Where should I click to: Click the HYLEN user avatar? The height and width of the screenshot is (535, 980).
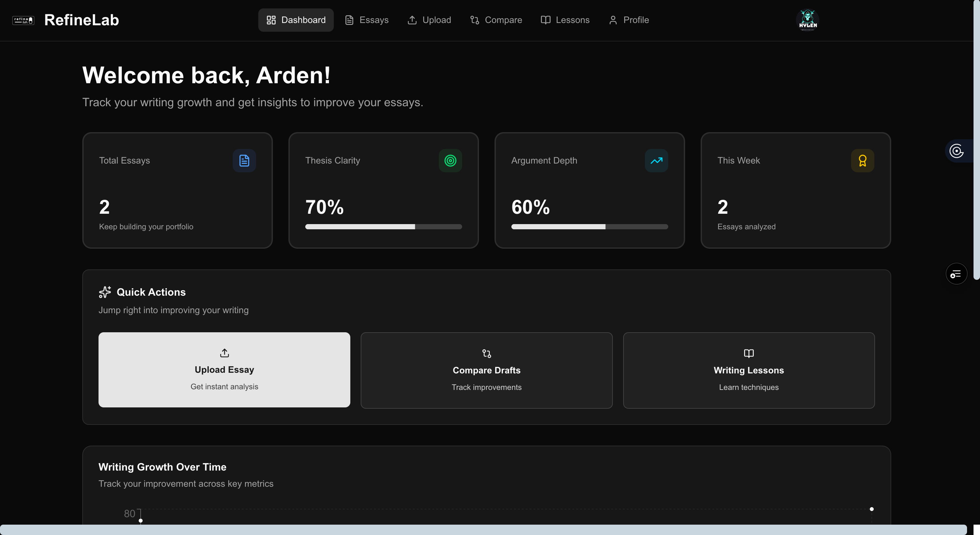coord(807,20)
